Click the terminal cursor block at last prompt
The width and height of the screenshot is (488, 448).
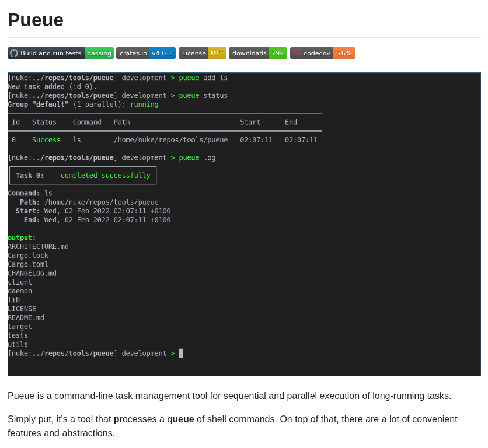(x=181, y=353)
